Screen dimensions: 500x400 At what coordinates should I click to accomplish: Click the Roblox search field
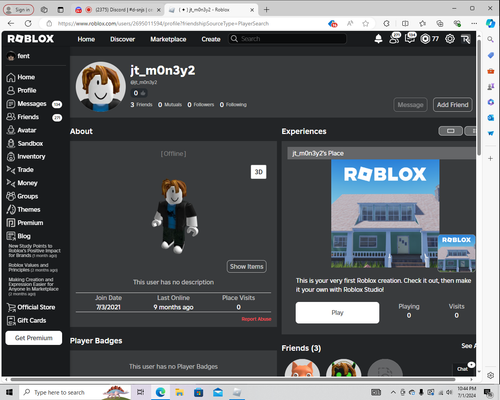pos(287,39)
